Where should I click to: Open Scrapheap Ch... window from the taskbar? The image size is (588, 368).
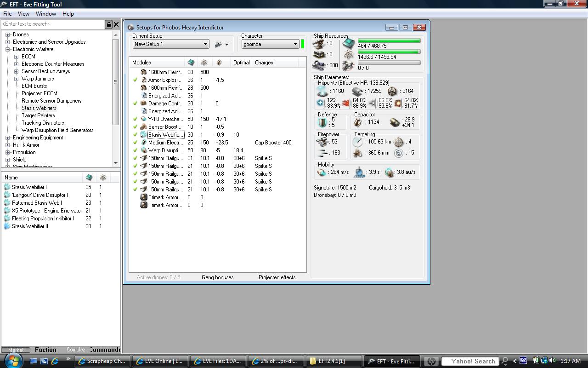[102, 361]
